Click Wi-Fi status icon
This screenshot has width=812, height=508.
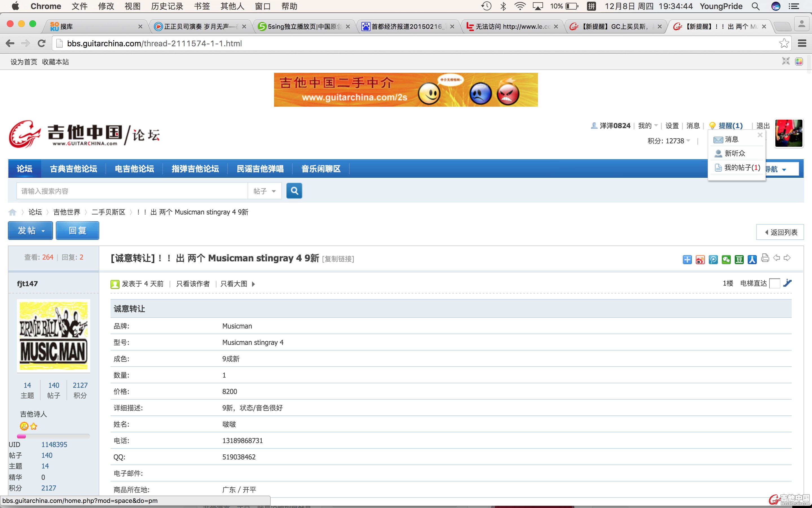pyautogui.click(x=520, y=6)
